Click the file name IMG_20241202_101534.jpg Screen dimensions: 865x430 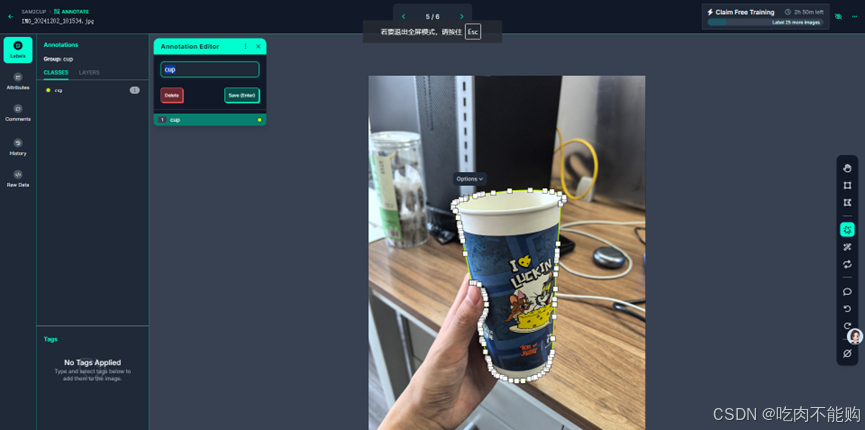(x=57, y=21)
